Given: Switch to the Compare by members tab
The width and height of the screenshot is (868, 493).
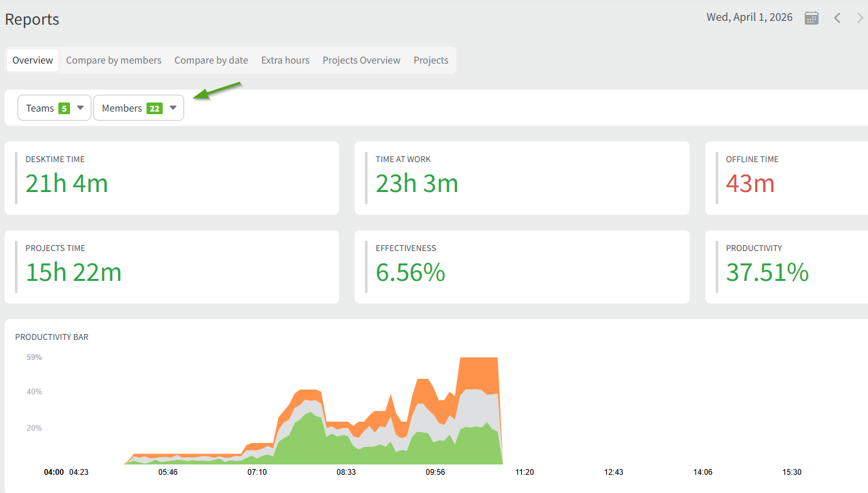Looking at the screenshot, I should pos(113,60).
